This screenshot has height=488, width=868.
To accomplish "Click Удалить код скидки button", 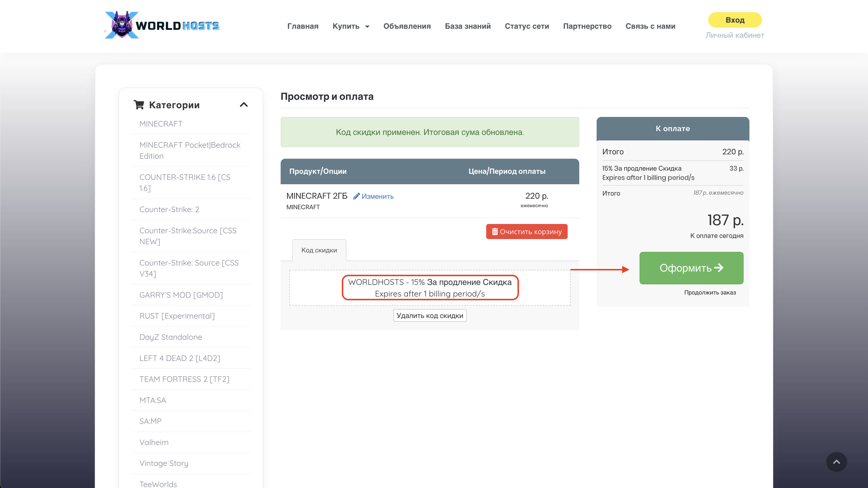I will (430, 315).
